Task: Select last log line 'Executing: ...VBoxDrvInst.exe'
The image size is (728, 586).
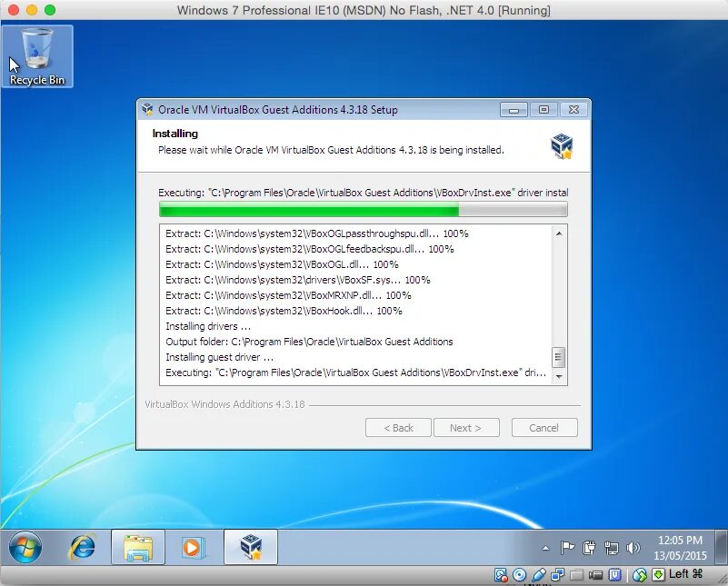Action: click(x=355, y=372)
